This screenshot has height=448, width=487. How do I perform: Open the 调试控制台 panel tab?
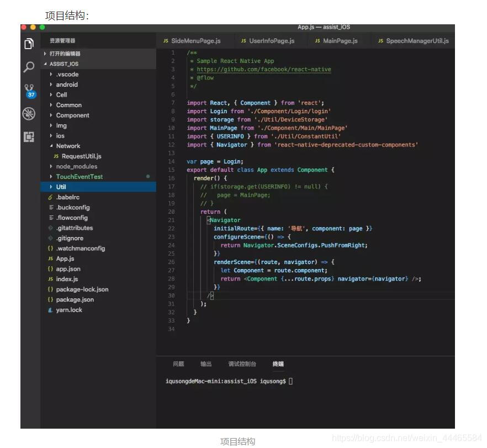point(242,364)
